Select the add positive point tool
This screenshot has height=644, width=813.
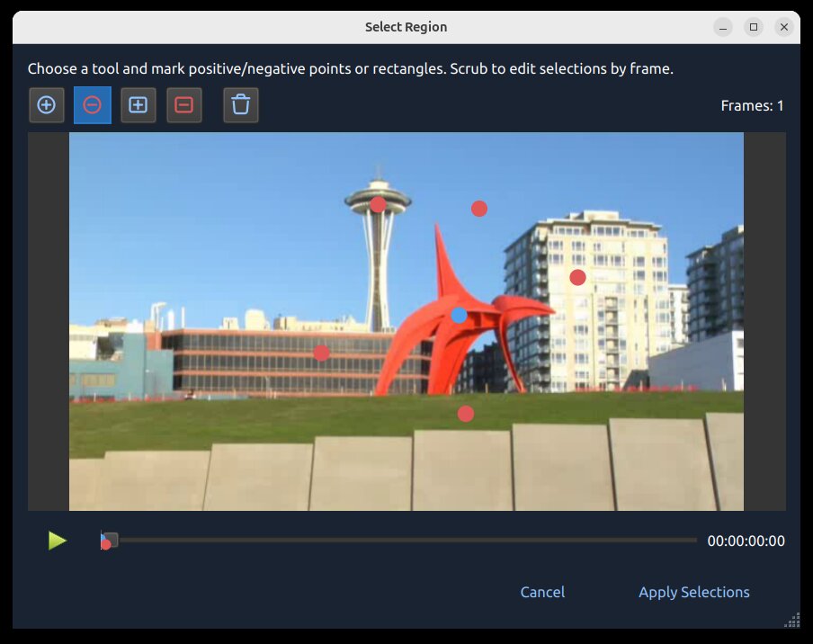(x=47, y=105)
